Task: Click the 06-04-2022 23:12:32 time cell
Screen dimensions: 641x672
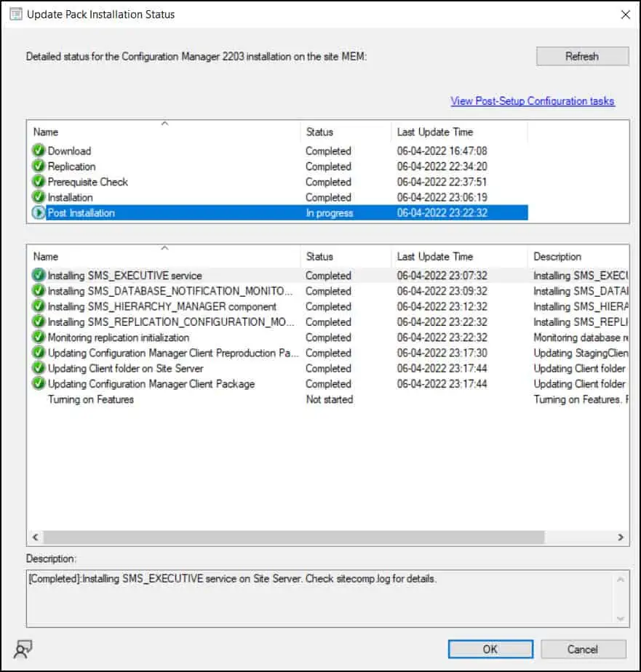Action: [442, 306]
